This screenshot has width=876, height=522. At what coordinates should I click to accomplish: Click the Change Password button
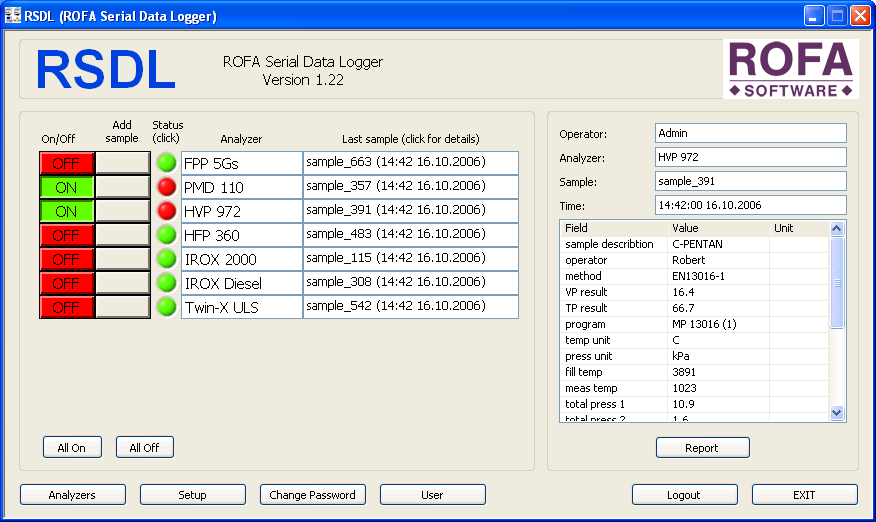(x=313, y=495)
